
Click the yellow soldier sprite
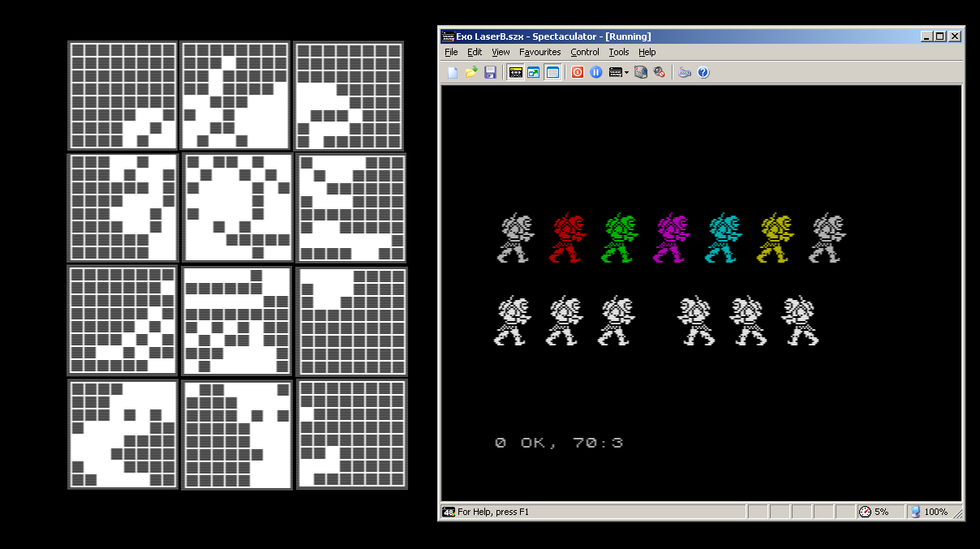point(775,238)
